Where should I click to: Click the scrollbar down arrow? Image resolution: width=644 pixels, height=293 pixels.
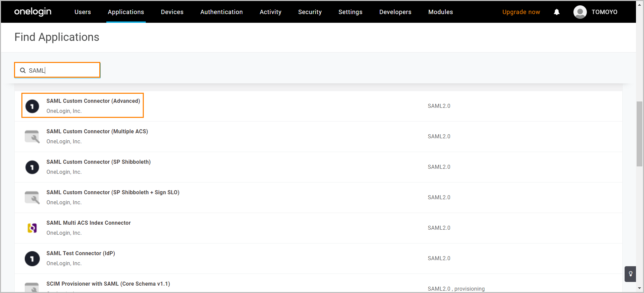(x=639, y=288)
